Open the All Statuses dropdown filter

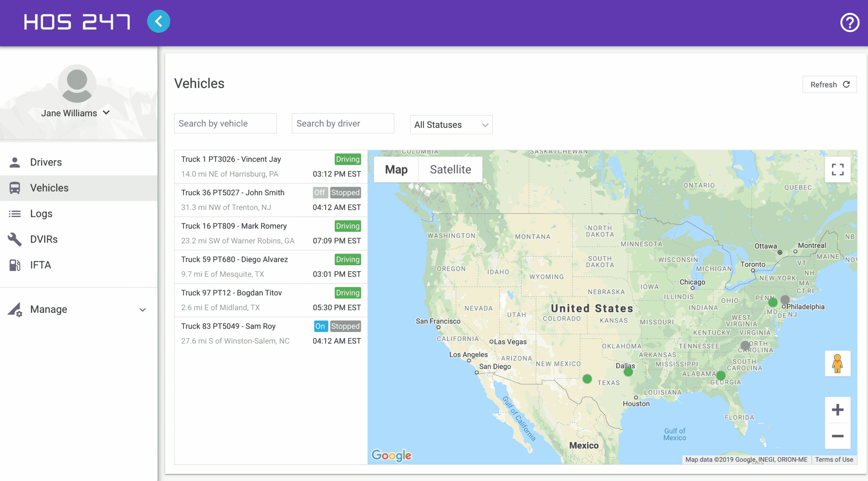(451, 125)
